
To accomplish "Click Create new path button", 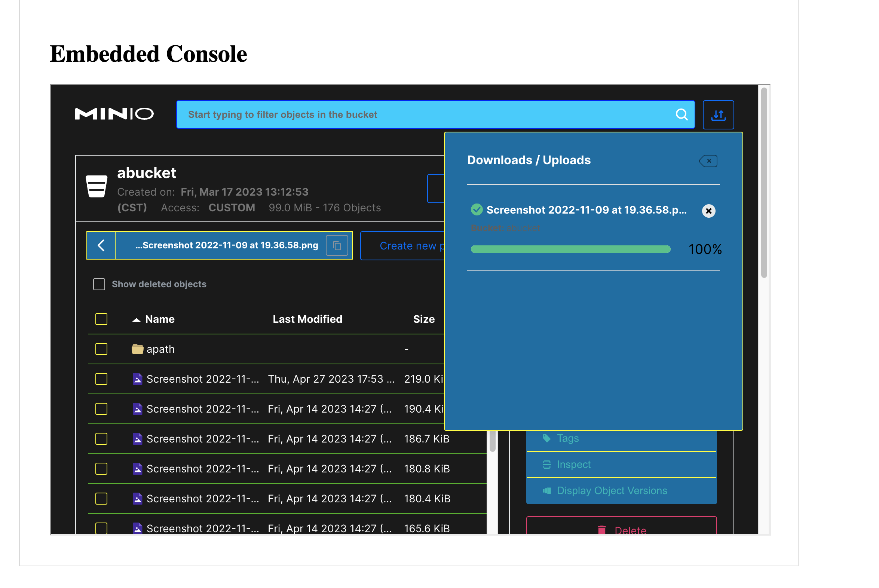I will coord(402,246).
